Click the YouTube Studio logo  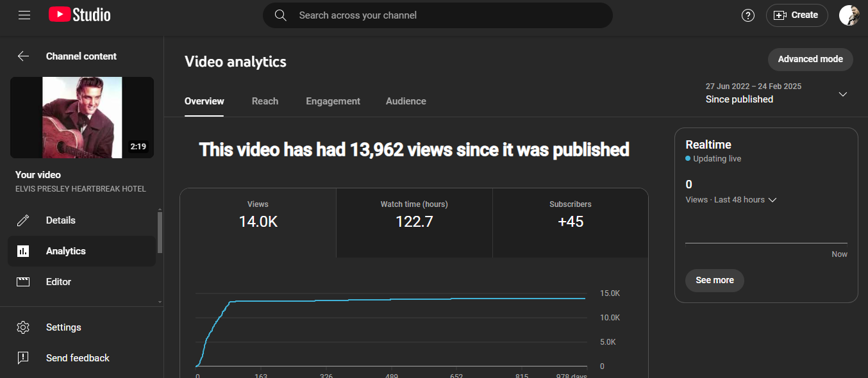pos(79,15)
